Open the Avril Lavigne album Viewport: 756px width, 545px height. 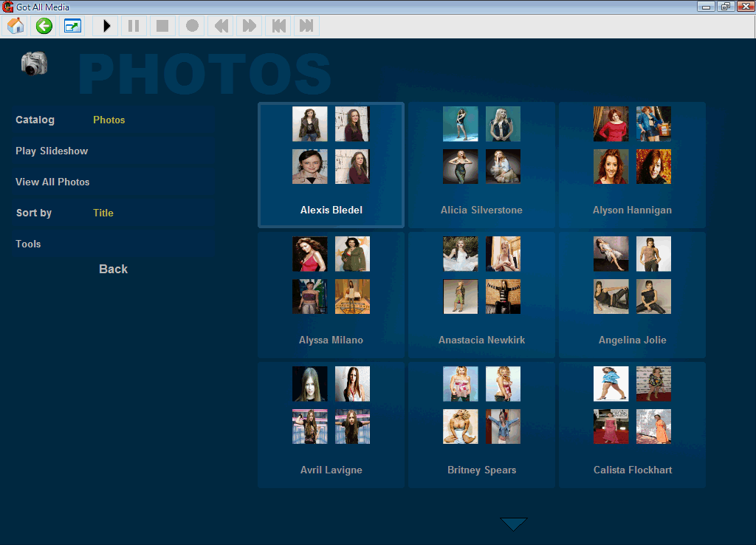pos(331,425)
